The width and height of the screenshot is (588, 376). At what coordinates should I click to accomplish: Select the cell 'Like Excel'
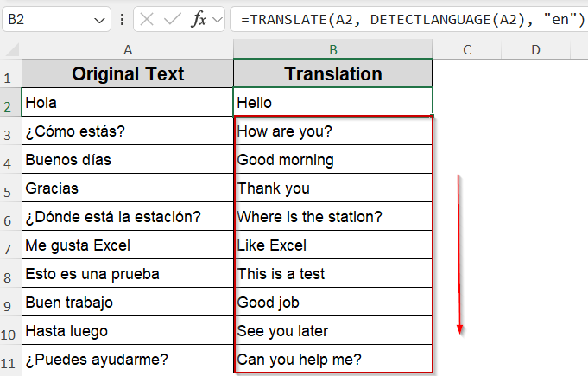[x=333, y=245]
